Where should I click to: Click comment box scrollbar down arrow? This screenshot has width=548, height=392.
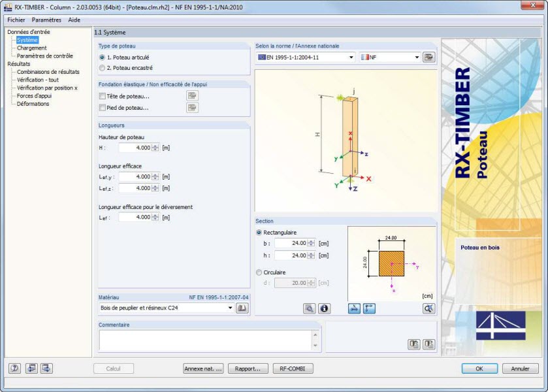315,346
